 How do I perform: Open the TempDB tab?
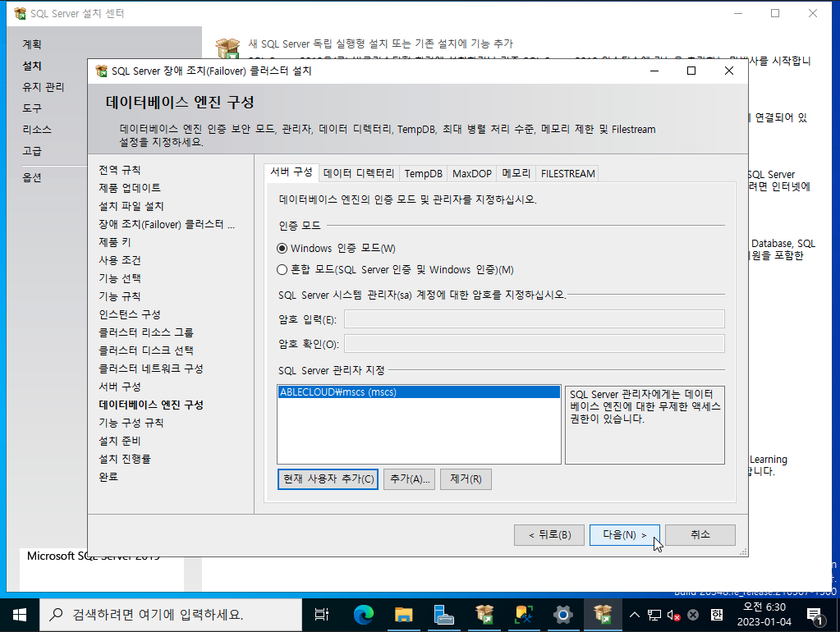(x=423, y=173)
